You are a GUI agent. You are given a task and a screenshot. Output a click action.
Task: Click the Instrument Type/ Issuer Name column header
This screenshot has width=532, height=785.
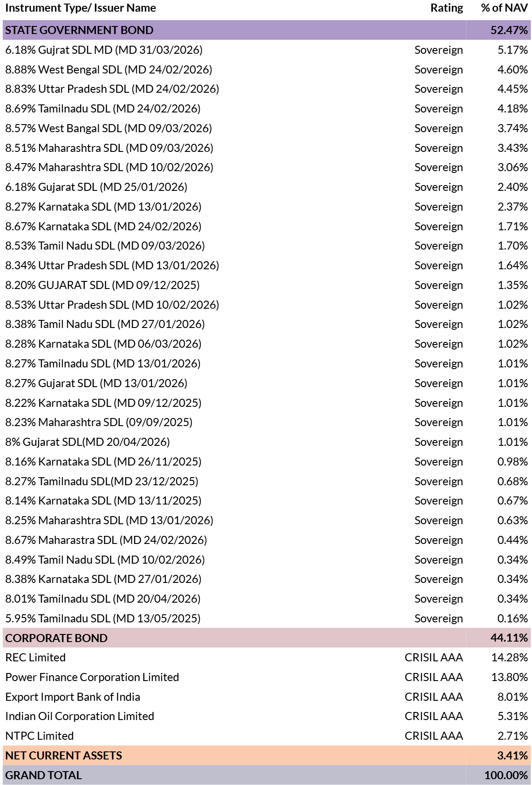81,8
